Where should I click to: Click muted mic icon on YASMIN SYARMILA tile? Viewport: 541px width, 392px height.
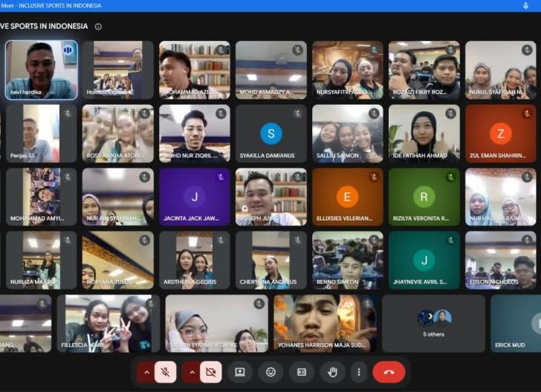tap(259, 304)
